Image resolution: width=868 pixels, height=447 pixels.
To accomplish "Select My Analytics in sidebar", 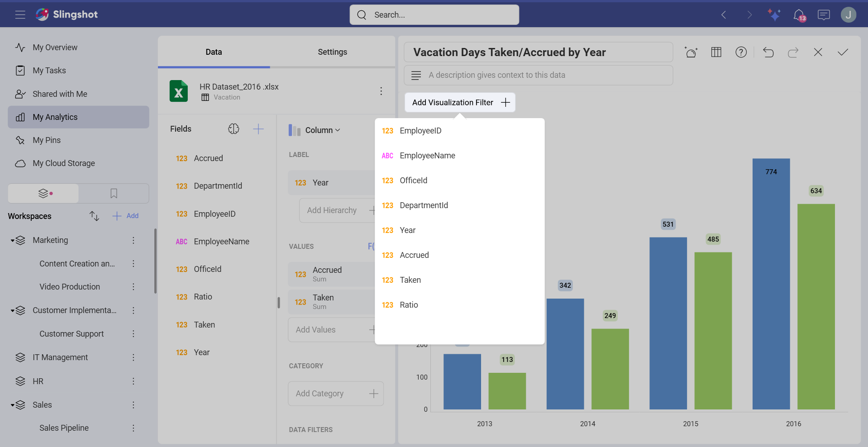I will (78, 117).
